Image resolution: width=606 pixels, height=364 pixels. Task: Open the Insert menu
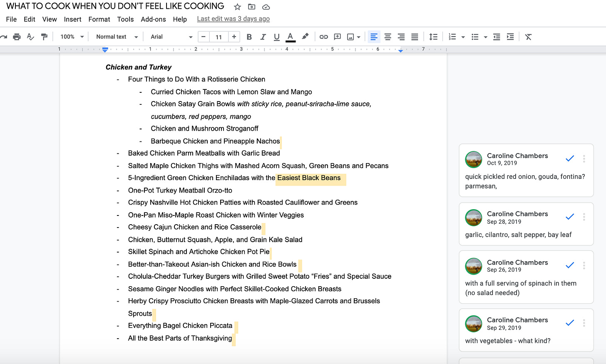(x=73, y=19)
